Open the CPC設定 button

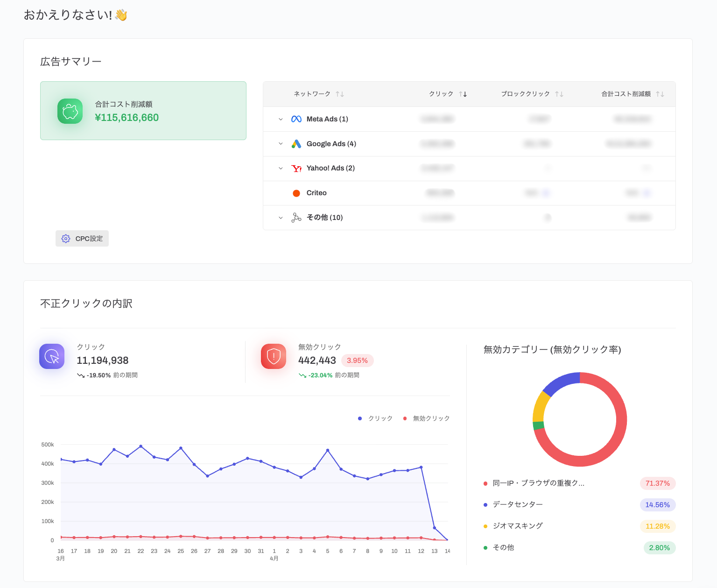82,239
